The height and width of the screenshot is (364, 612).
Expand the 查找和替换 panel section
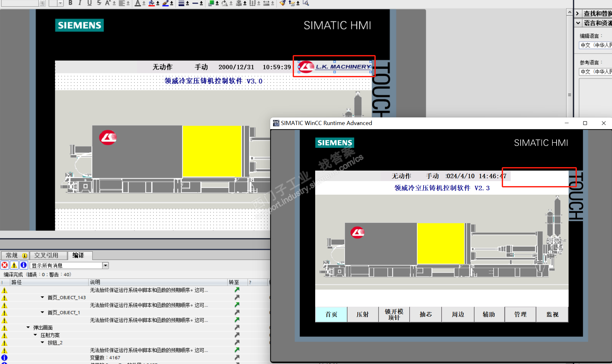[x=577, y=14]
